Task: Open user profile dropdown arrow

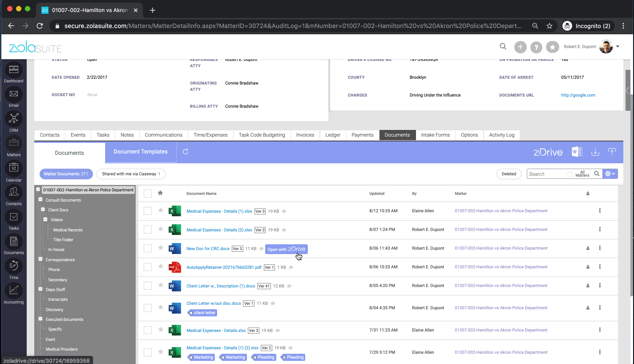Action: tap(618, 46)
